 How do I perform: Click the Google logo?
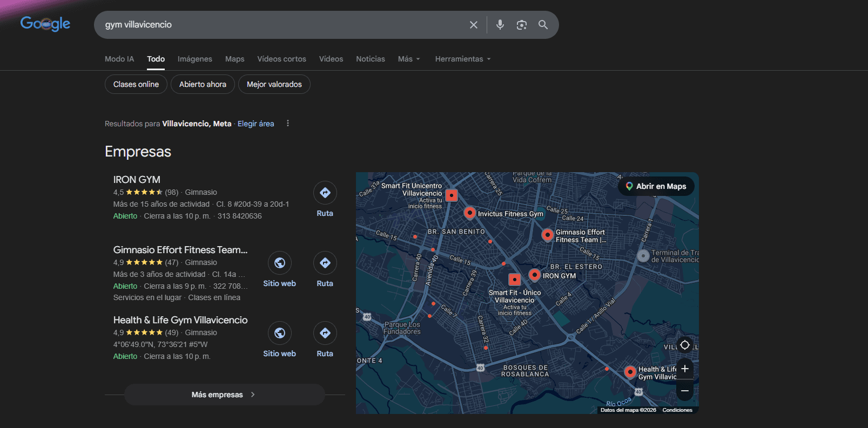(x=45, y=24)
